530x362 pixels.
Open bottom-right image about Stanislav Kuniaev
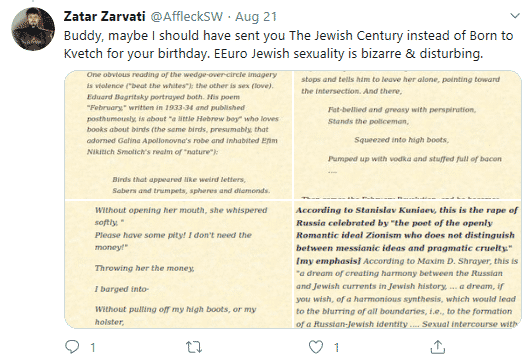click(x=407, y=264)
